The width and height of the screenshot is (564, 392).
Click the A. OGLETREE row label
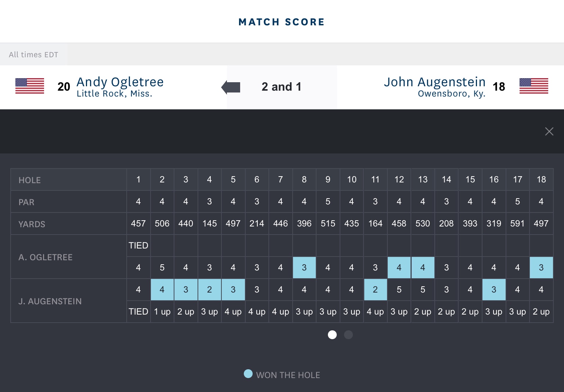(46, 257)
